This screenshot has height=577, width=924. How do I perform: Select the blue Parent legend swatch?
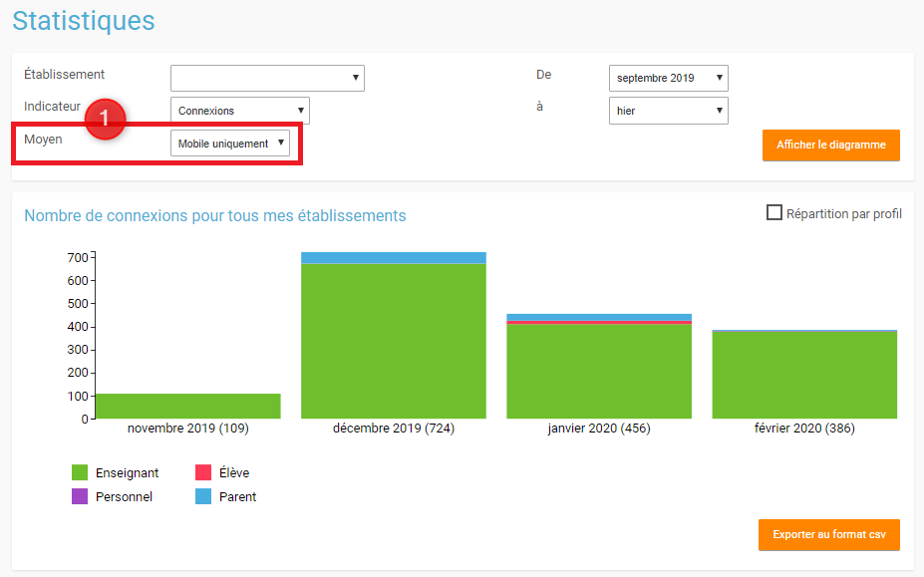tap(202, 496)
